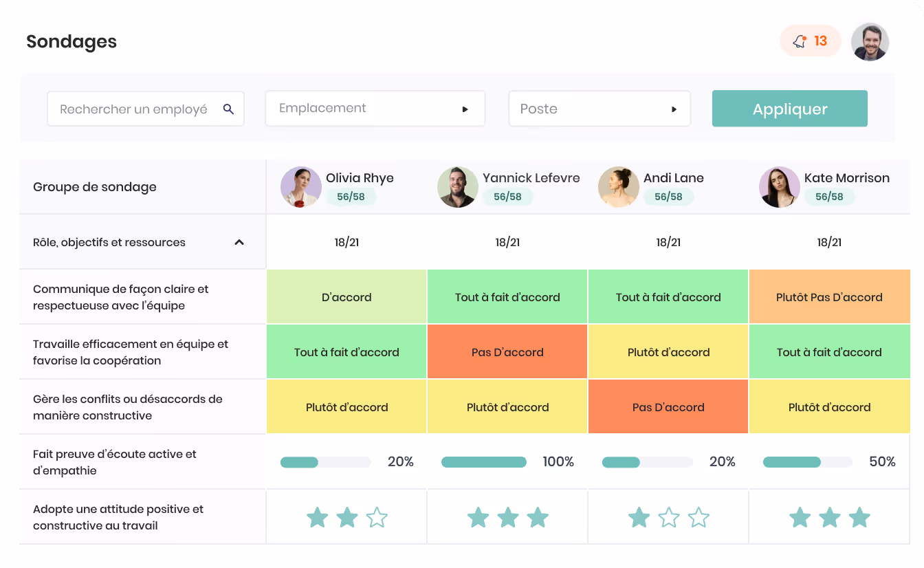Click the name Olivia Rhye
The image size is (924, 568).
point(360,177)
